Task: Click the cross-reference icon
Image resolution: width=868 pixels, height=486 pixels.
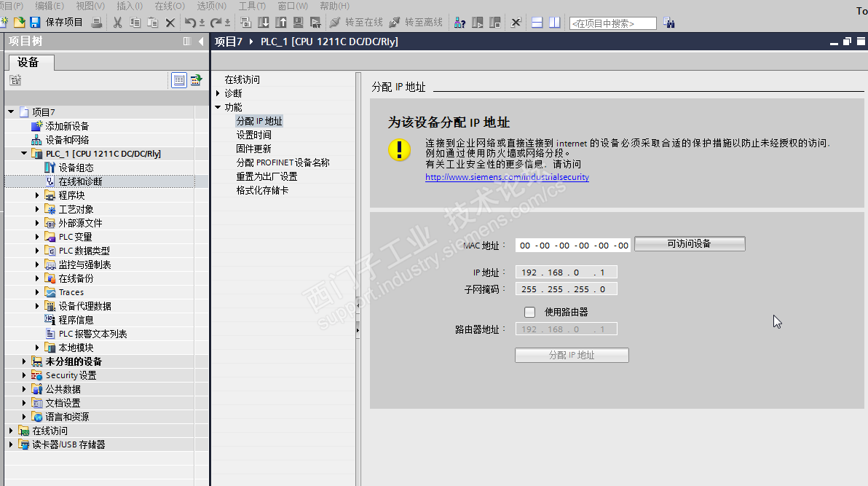Action: click(516, 23)
